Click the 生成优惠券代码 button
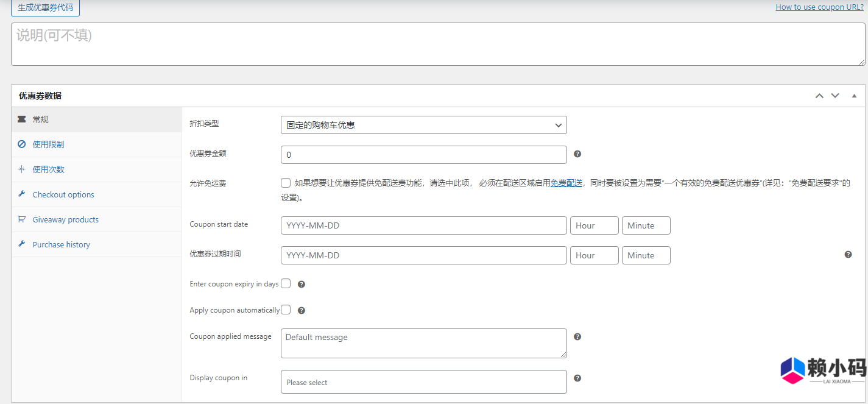 tap(45, 7)
